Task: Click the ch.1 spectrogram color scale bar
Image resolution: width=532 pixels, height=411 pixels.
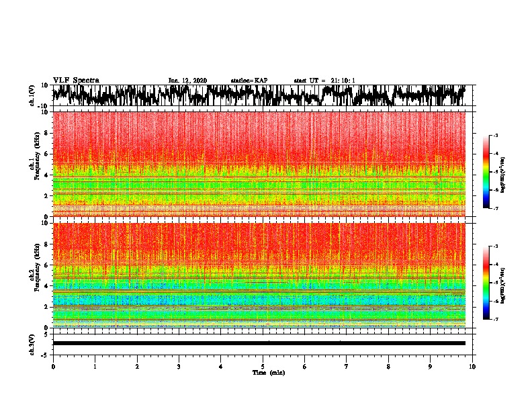Action: click(x=486, y=172)
